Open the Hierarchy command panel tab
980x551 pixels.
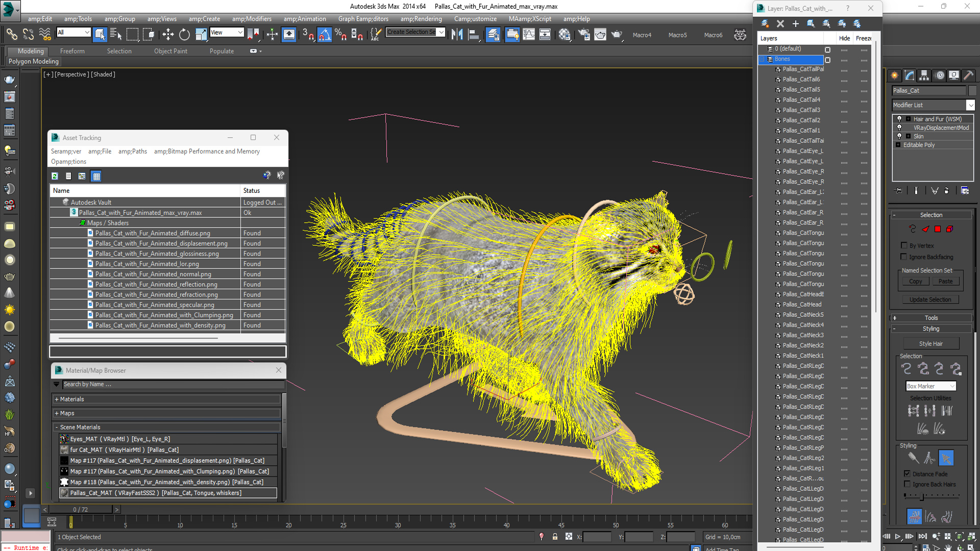(x=924, y=76)
